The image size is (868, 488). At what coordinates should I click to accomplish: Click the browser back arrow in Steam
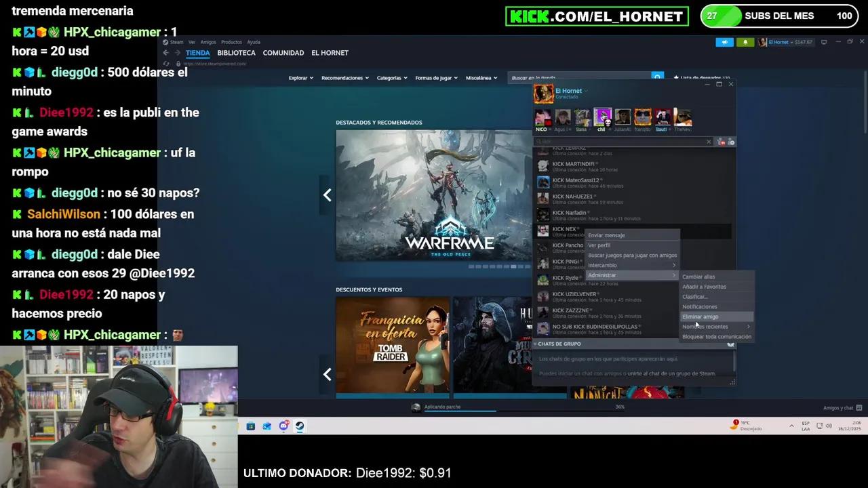pyautogui.click(x=165, y=53)
